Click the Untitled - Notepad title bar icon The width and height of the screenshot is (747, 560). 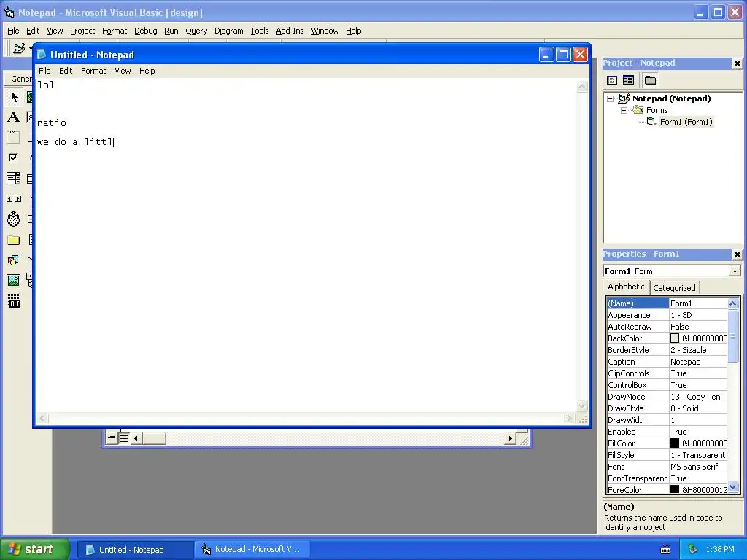[42, 55]
